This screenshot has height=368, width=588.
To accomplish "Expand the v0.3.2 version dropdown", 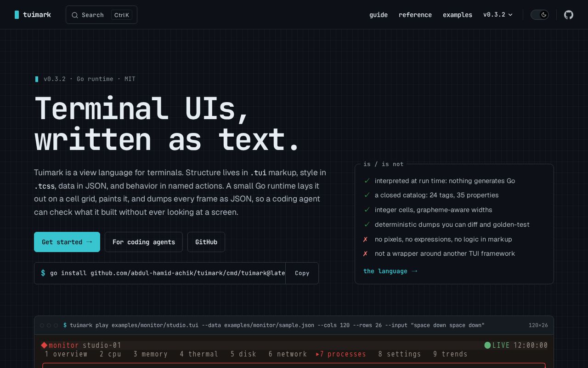I will [498, 15].
